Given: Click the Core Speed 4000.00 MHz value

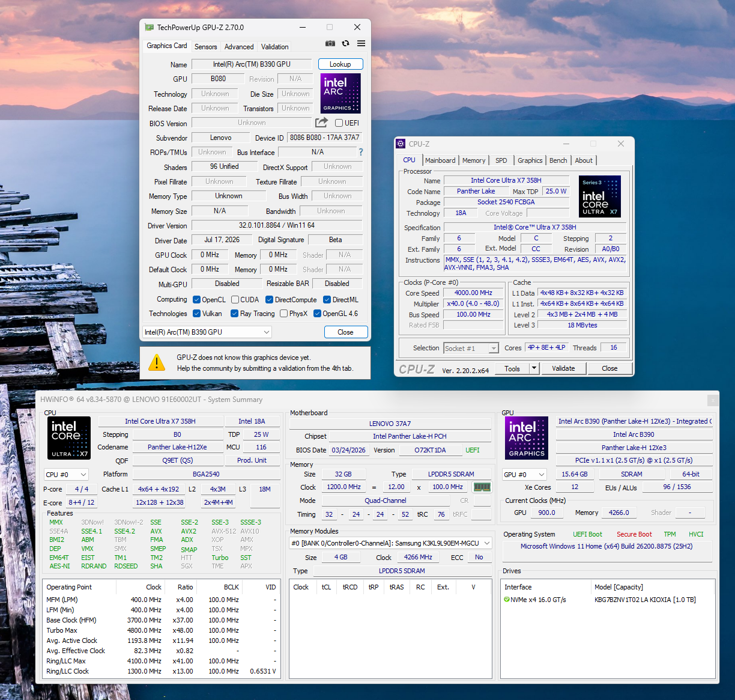Looking at the screenshot, I should 473,293.
